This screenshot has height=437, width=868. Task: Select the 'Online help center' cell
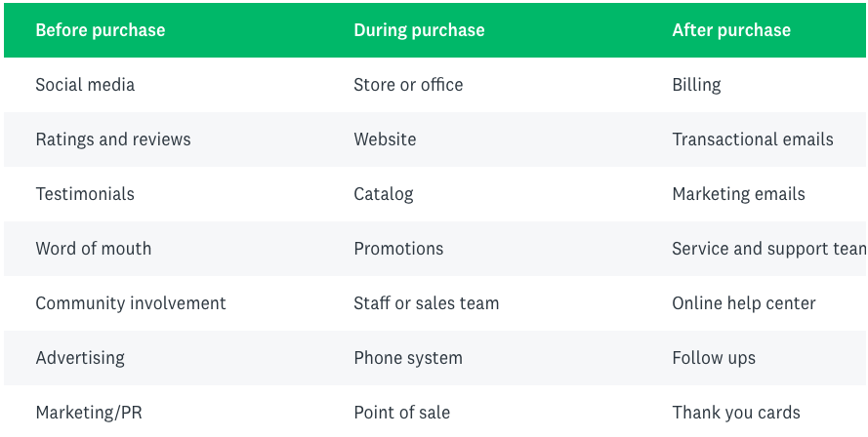tap(744, 303)
